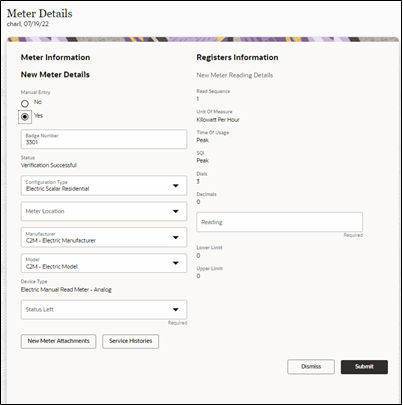Click into the Reading input field
The width and height of the screenshot is (403, 405).
pos(279,222)
